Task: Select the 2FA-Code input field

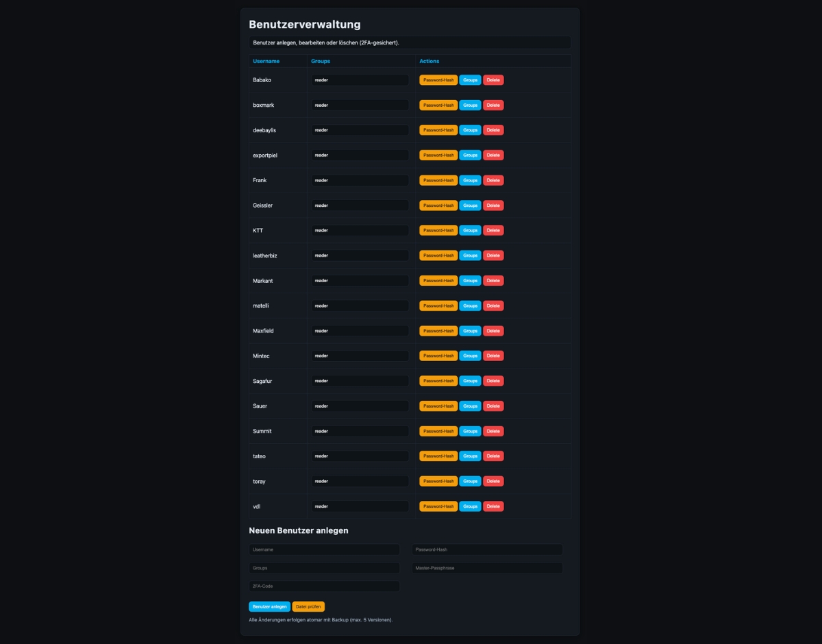Action: pyautogui.click(x=324, y=586)
